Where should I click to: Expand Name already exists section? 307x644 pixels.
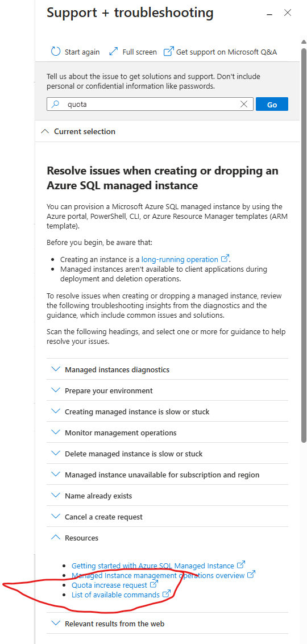pyautogui.click(x=168, y=496)
